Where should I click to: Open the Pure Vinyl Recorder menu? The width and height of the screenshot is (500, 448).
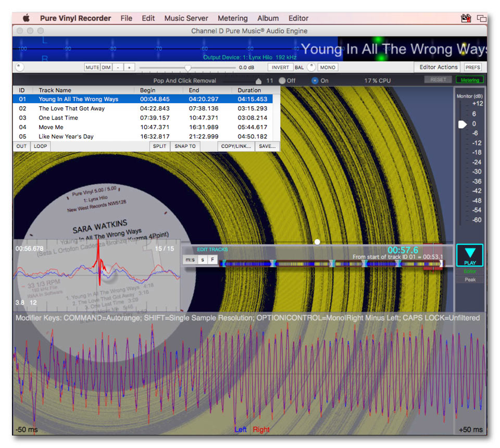pyautogui.click(x=76, y=18)
